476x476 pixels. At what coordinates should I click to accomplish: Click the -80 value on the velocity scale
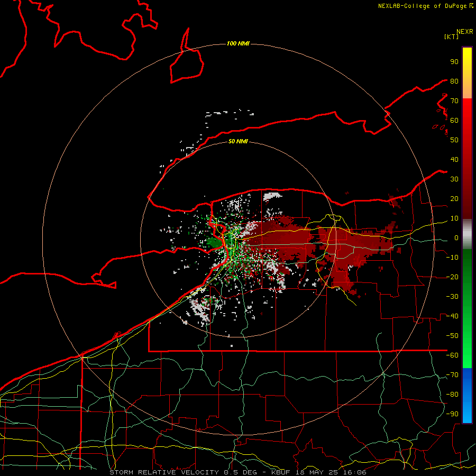452,395
